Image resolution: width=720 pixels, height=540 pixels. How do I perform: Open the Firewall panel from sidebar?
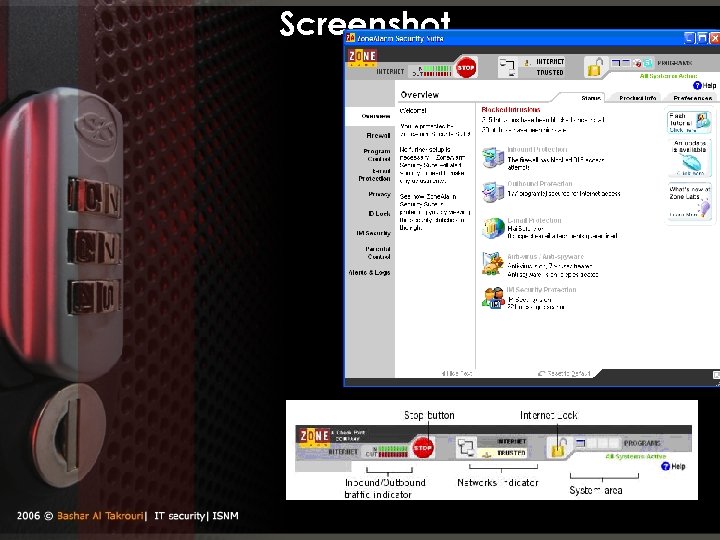point(378,135)
